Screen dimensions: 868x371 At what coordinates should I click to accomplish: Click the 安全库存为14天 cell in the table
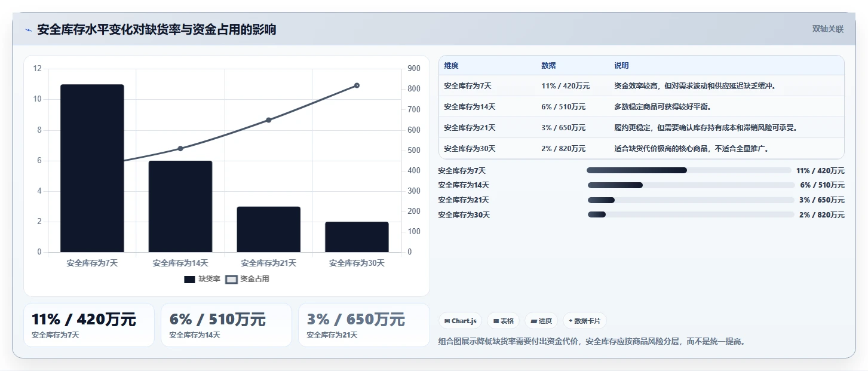470,107
